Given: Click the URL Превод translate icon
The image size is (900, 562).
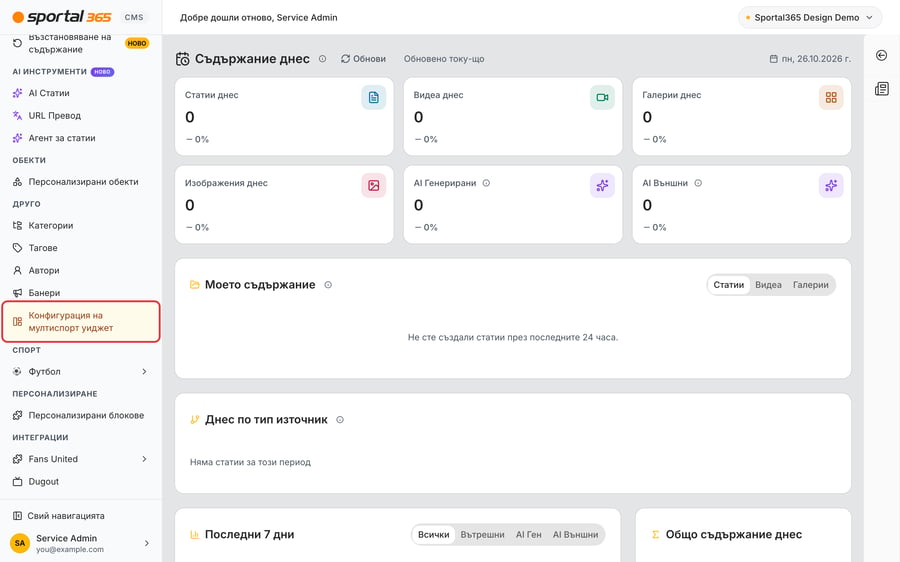Looking at the screenshot, I should (x=17, y=115).
